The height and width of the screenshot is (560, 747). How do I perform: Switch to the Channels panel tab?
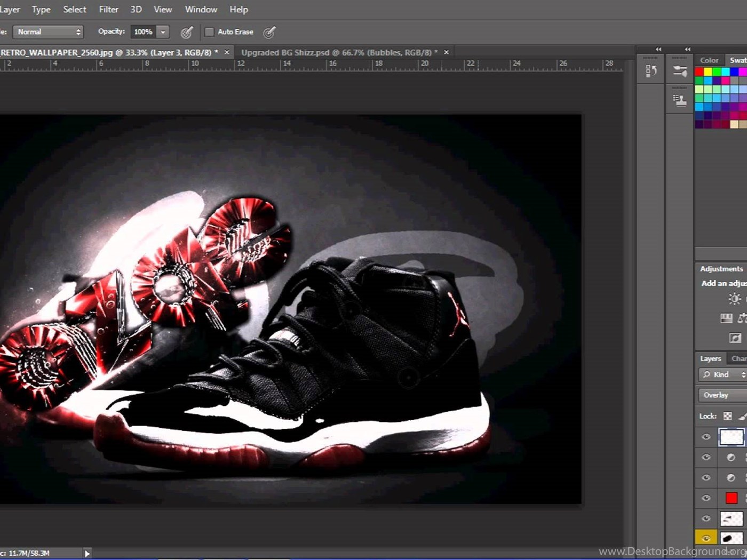coord(738,358)
